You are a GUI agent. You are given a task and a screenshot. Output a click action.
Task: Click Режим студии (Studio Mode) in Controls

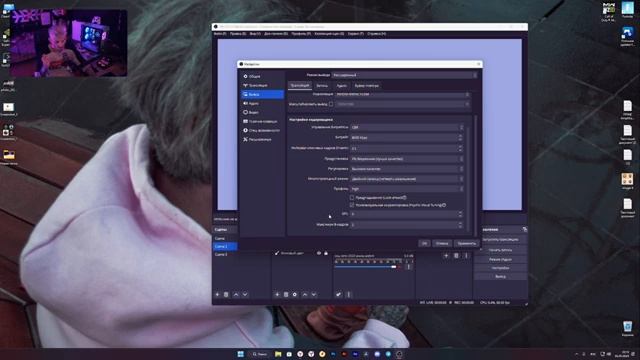[x=500, y=259]
